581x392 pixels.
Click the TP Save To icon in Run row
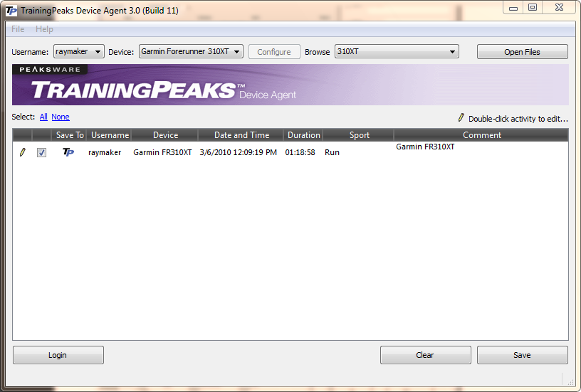pos(68,152)
